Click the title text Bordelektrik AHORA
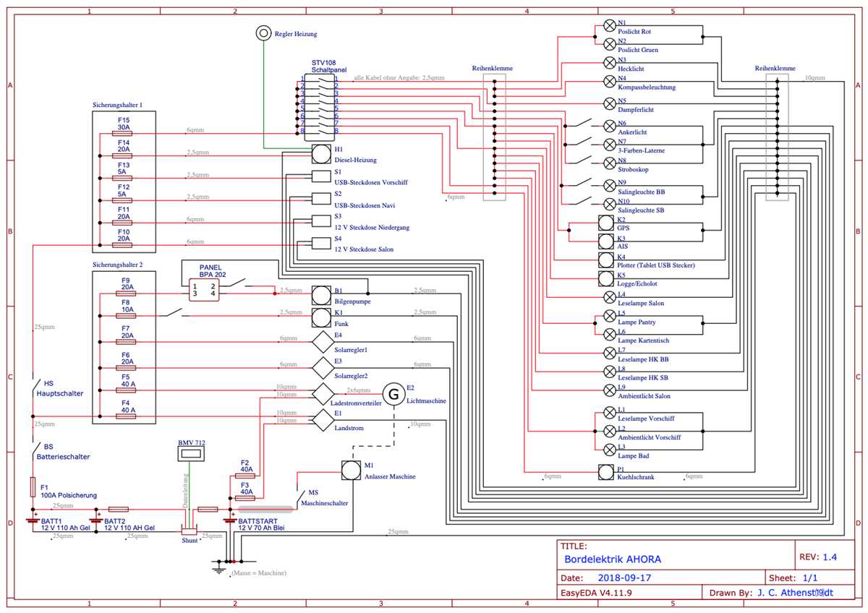Viewport: 868px width, 613px height. pyautogui.click(x=612, y=559)
